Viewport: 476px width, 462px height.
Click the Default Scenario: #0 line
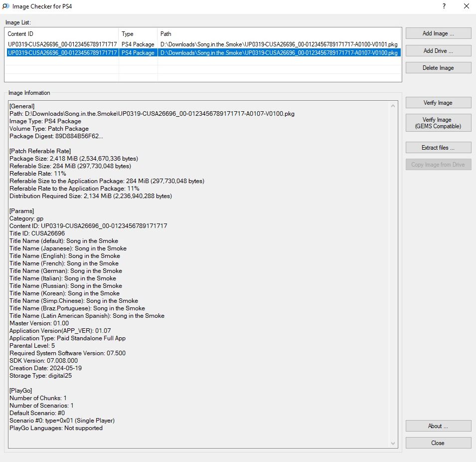37,413
